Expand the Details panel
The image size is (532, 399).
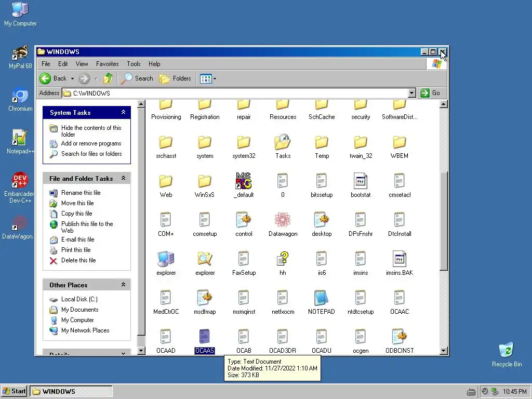coord(124,353)
